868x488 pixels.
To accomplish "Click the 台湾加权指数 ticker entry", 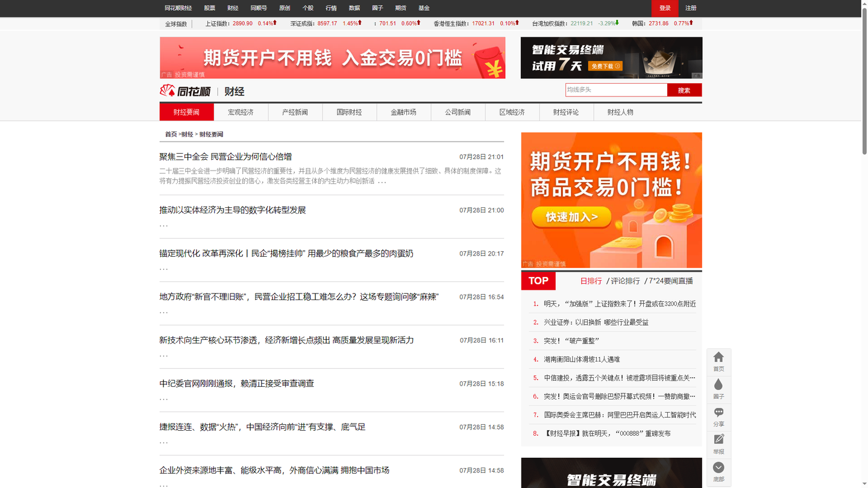I will click(576, 23).
